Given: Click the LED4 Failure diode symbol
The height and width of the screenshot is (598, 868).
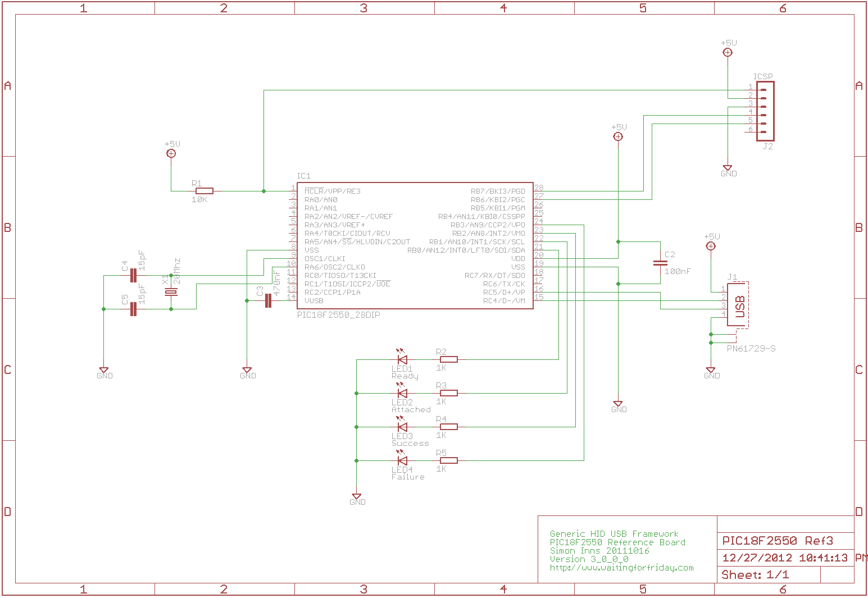Looking at the screenshot, I should (402, 460).
